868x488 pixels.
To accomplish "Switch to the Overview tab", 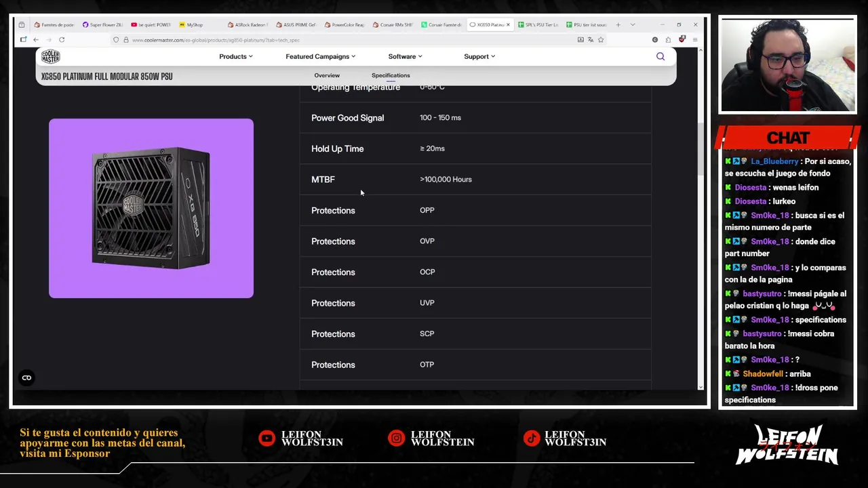I will click(x=327, y=75).
